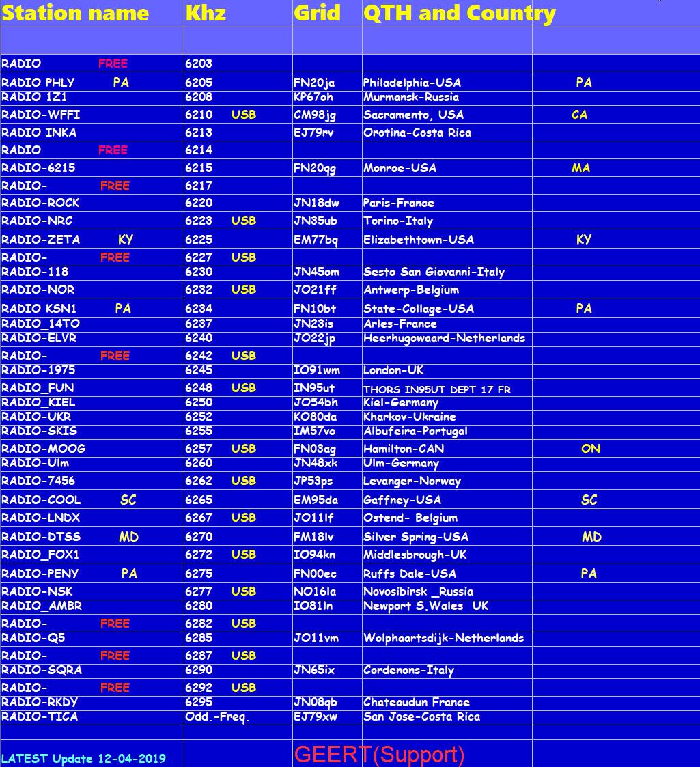Click FREE label next to 6217
Viewport: 700px width, 767px height.
[115, 185]
